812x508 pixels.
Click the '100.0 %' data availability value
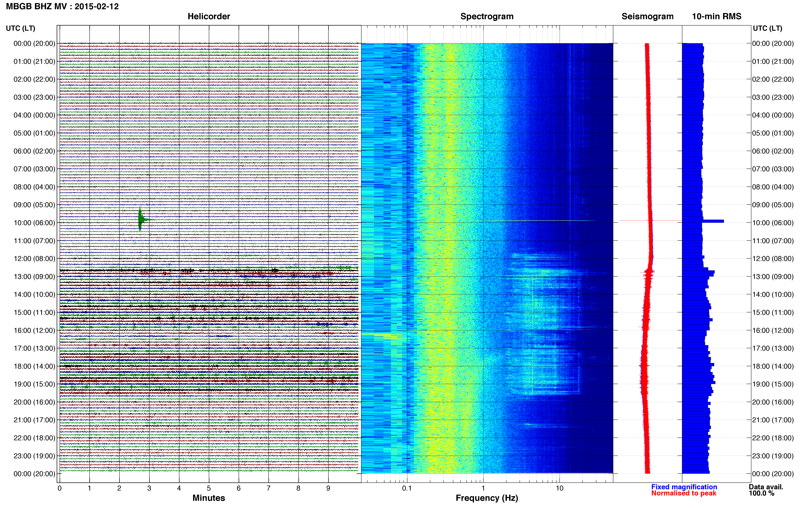[762, 493]
